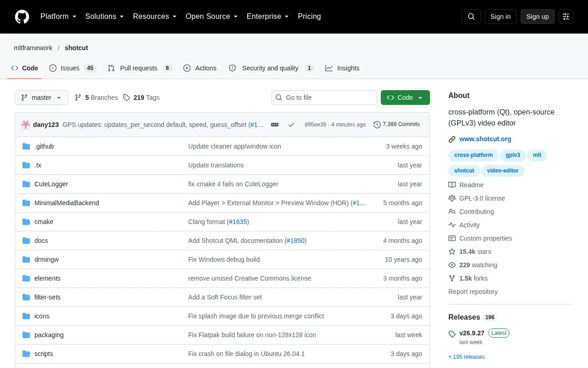Expand commit message ellipsis button
Image resolution: width=588 pixels, height=368 pixels.
tap(275, 125)
